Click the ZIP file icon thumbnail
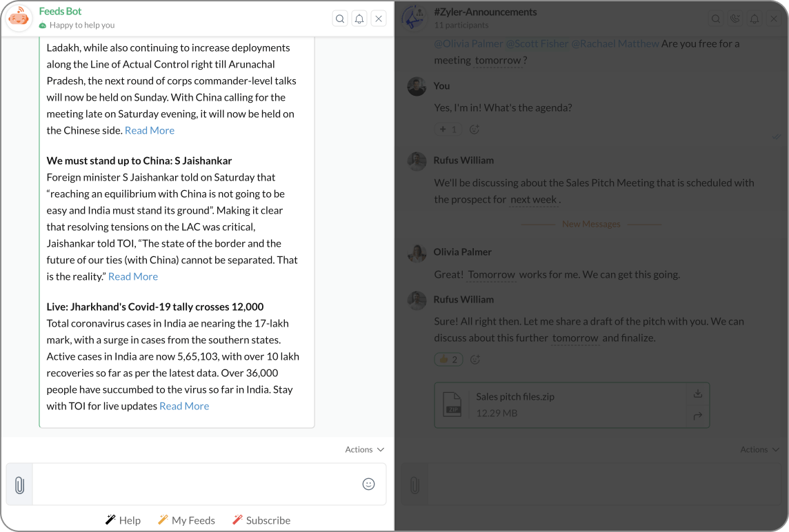 tap(452, 405)
